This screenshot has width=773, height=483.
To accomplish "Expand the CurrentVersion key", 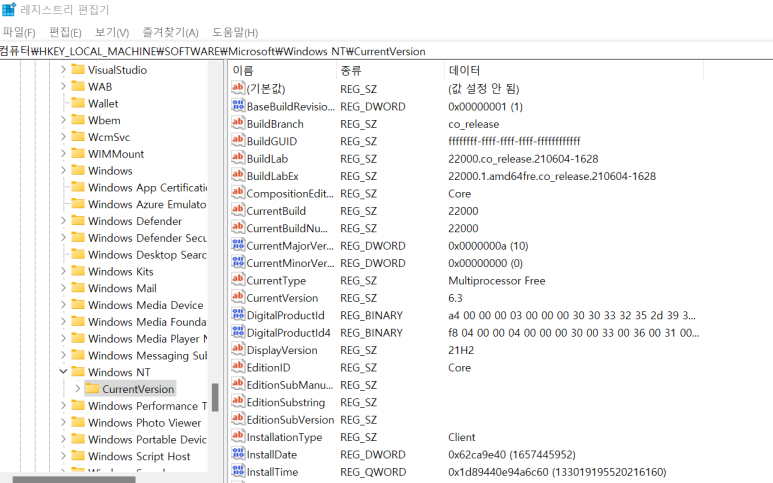I will 77,388.
